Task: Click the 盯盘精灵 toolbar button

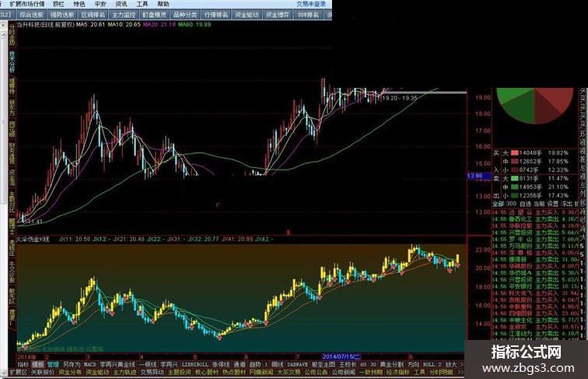Action: click(x=154, y=15)
